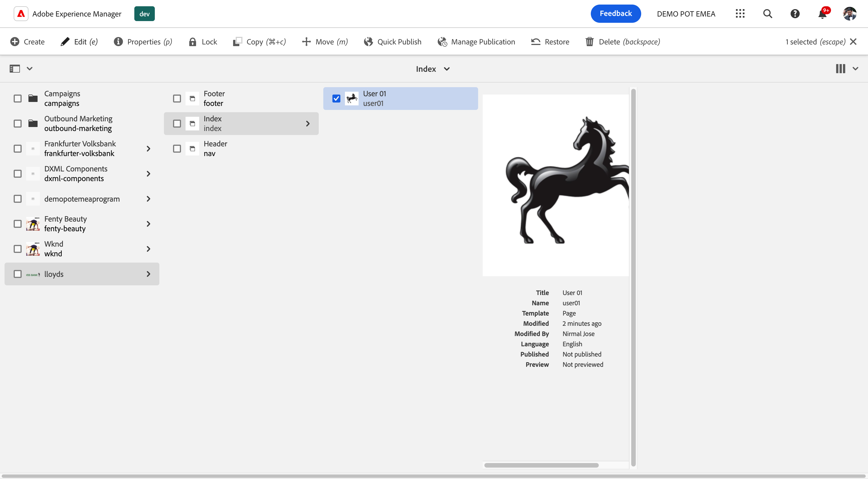
Task: Click the horse preview thumbnail
Action: pyautogui.click(x=556, y=185)
